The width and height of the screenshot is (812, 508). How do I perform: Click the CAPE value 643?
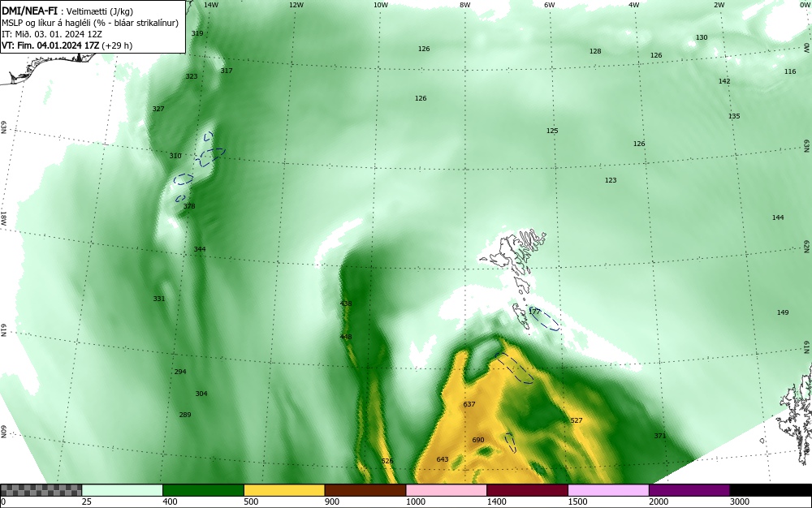tap(443, 459)
